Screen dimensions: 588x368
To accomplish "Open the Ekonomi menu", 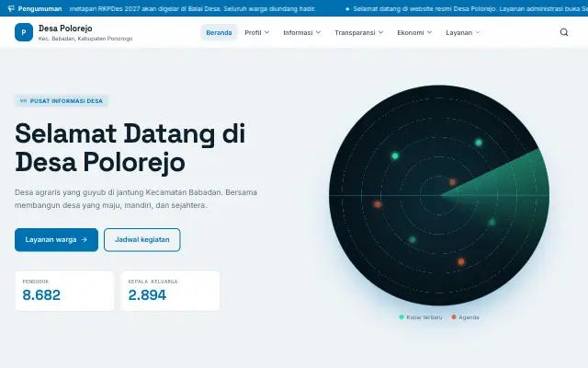I will pos(414,32).
